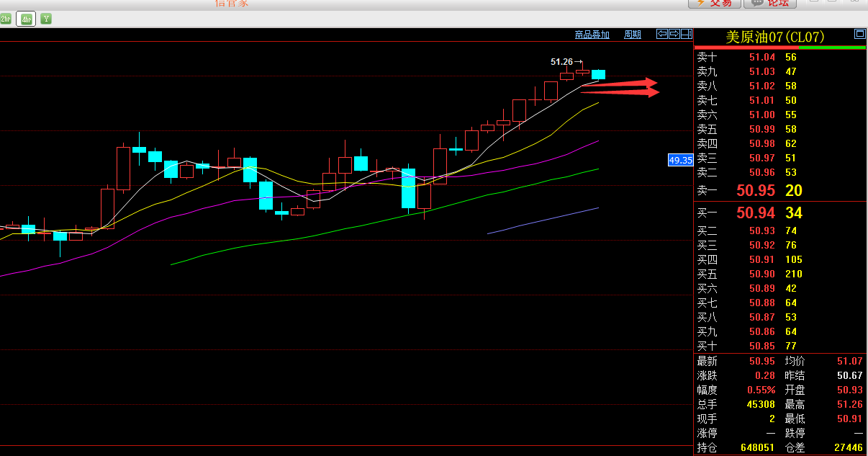Select the 卖八 price 51.02
The height and width of the screenshot is (456, 868).
pyautogui.click(x=762, y=86)
